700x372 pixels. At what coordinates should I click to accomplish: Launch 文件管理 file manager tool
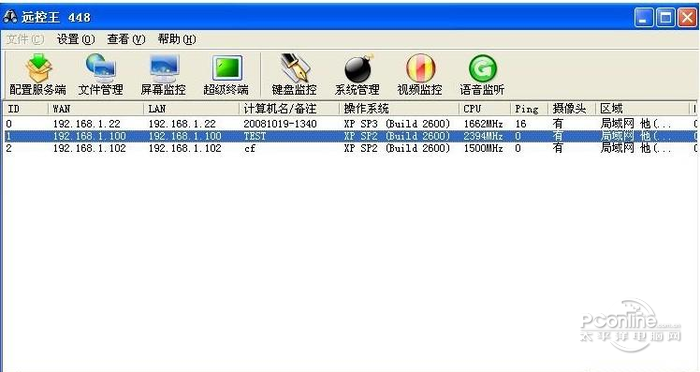[100, 75]
